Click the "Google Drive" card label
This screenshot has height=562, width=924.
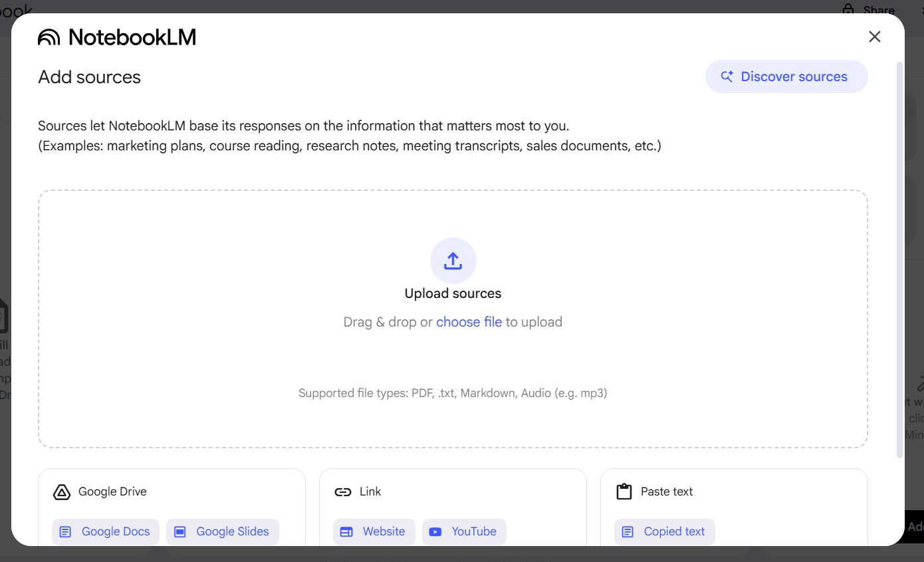[112, 492]
